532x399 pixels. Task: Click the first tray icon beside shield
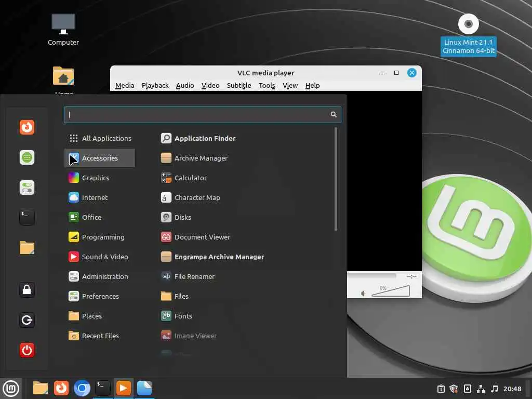point(441,389)
